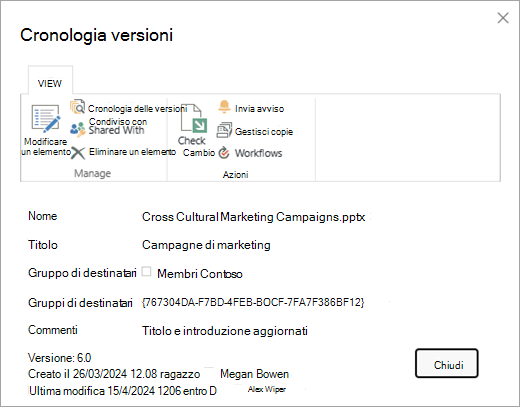The height and width of the screenshot is (407, 520).
Task: Open Cronologia delle versioni icon
Action: 77,107
